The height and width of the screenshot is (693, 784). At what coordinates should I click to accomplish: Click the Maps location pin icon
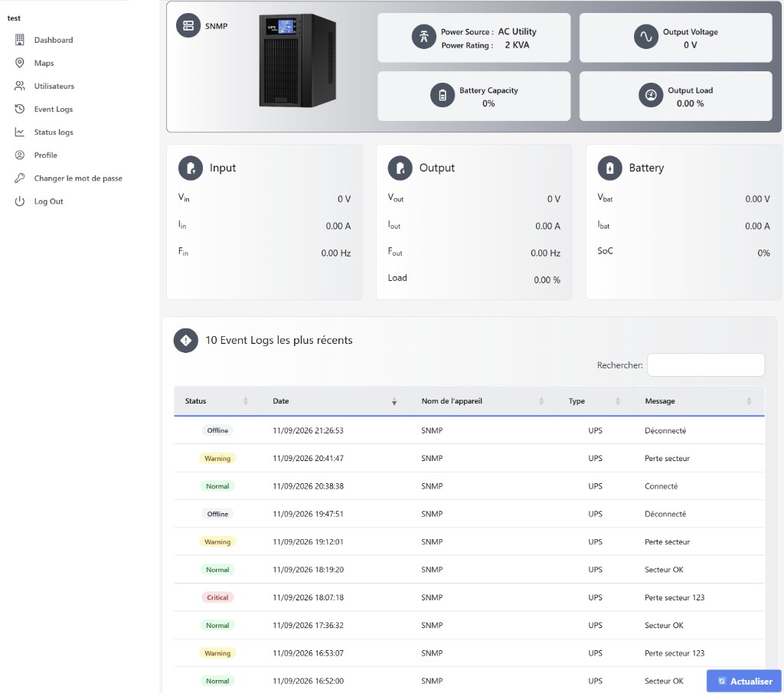(19, 63)
